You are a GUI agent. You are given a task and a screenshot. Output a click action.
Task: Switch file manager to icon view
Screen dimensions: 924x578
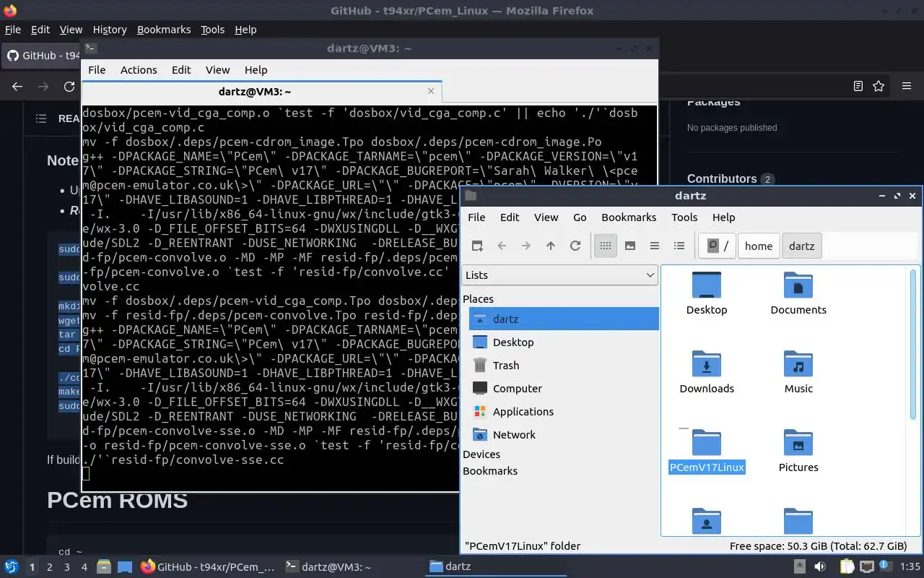pos(606,246)
